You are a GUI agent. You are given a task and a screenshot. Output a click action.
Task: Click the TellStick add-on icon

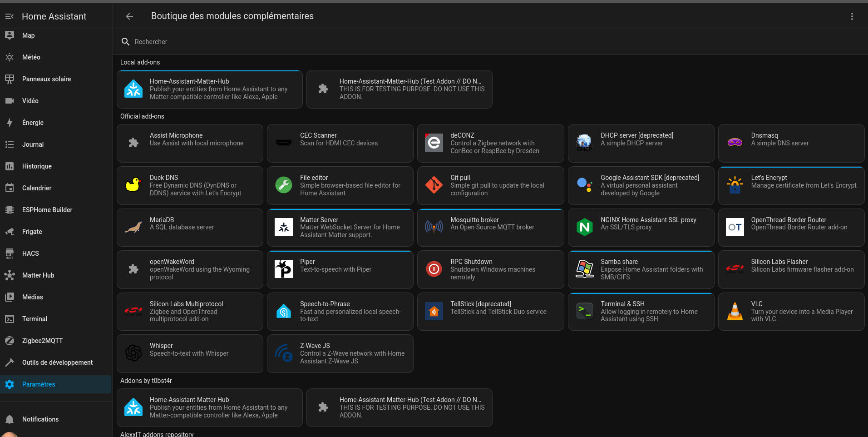[x=434, y=311]
